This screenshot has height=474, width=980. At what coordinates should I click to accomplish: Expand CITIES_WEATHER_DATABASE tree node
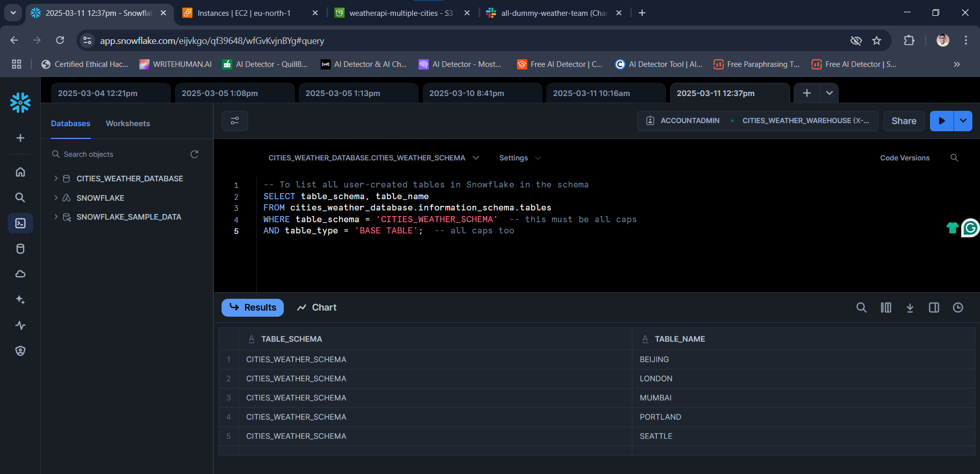pos(56,178)
